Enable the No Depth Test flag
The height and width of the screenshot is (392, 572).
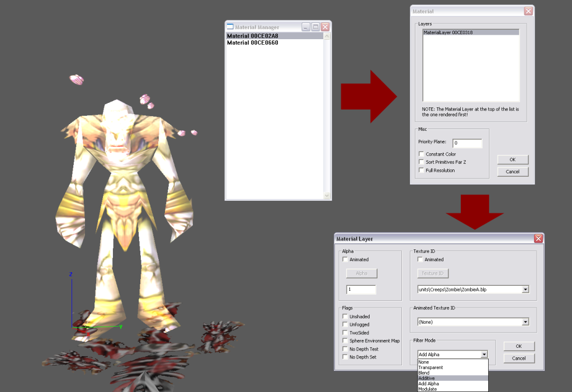click(x=345, y=350)
